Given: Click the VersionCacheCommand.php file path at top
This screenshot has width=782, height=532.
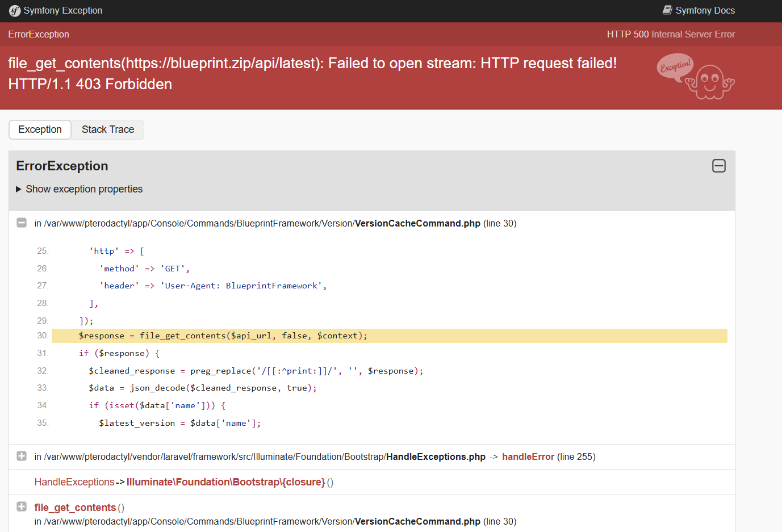Looking at the screenshot, I should pyautogui.click(x=257, y=223).
